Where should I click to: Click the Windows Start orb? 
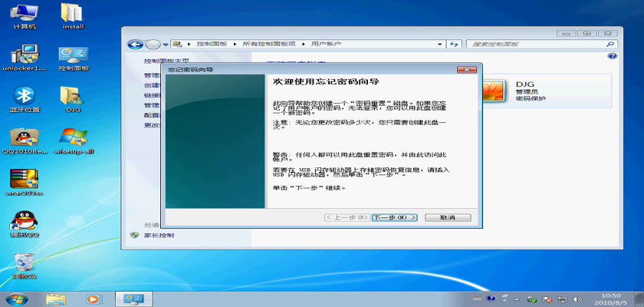coord(15,298)
